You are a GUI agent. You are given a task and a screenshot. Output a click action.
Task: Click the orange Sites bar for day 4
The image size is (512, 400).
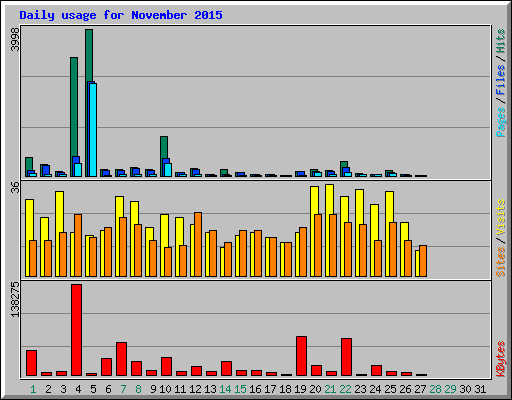point(78,245)
